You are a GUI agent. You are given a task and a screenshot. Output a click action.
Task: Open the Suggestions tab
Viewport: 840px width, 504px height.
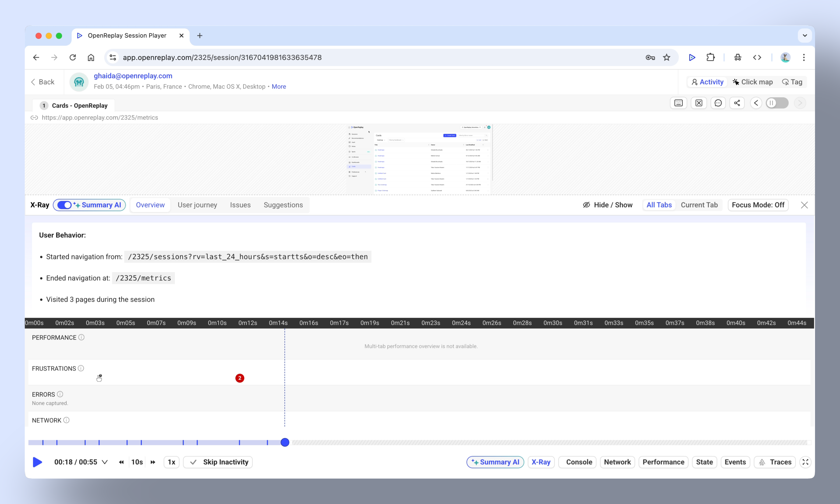coord(283,205)
